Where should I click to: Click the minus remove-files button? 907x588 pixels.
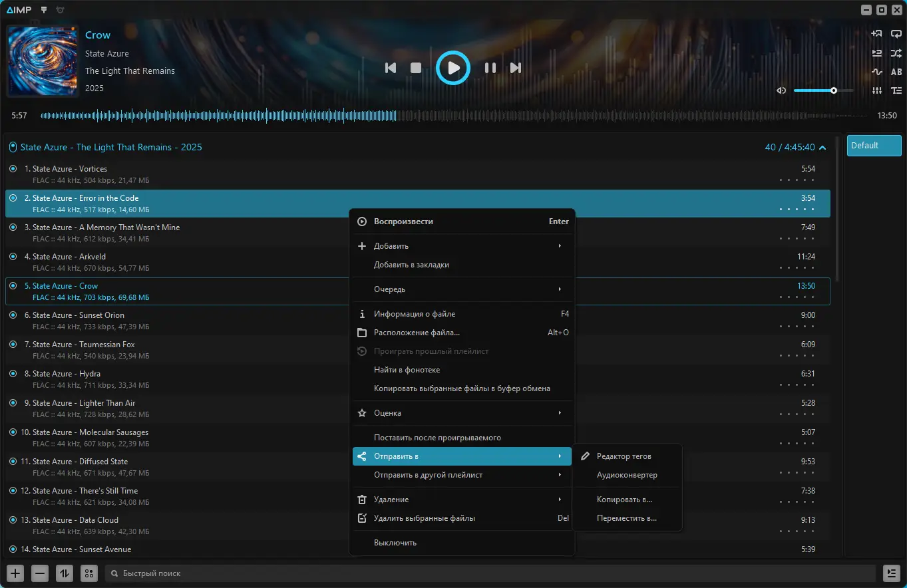pos(40,573)
